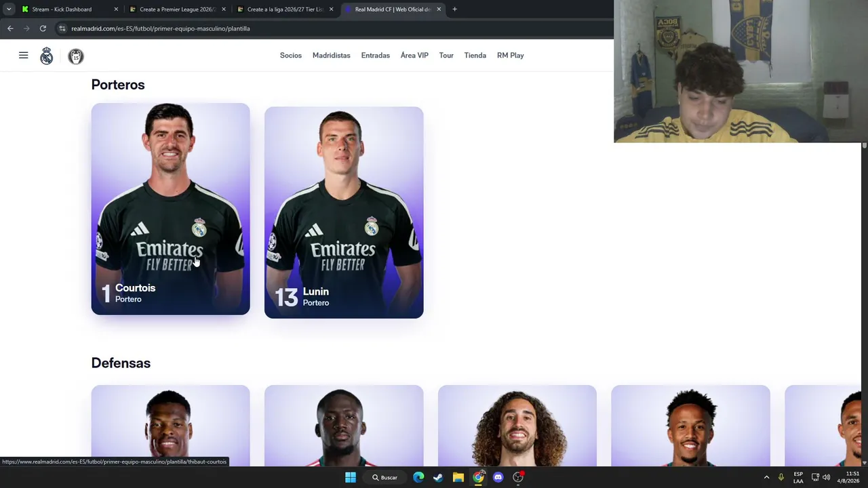The image size is (868, 488).
Task: Click the Real Madrid crest logo
Action: click(x=46, y=56)
